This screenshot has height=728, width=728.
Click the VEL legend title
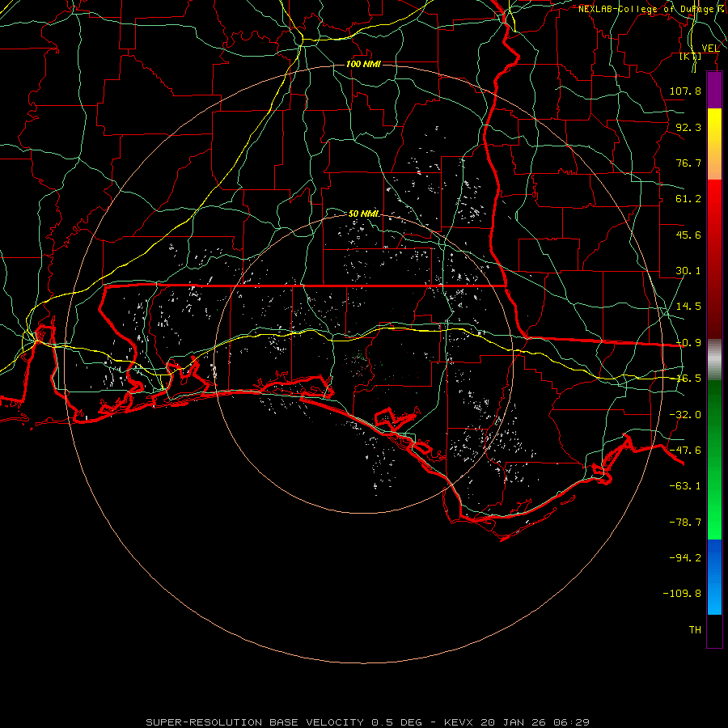pos(710,48)
